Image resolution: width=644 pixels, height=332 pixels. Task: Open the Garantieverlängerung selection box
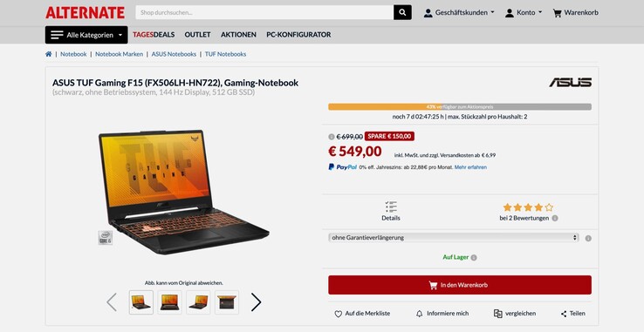pyautogui.click(x=454, y=238)
